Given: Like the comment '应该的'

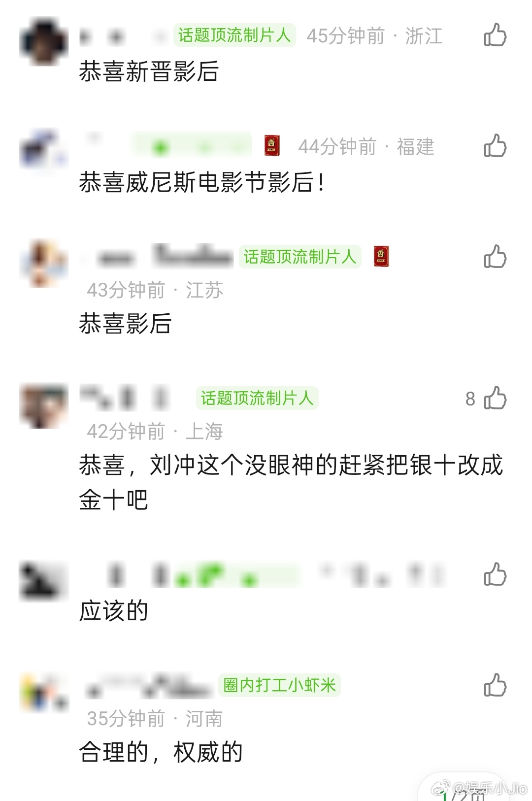Looking at the screenshot, I should click(495, 574).
